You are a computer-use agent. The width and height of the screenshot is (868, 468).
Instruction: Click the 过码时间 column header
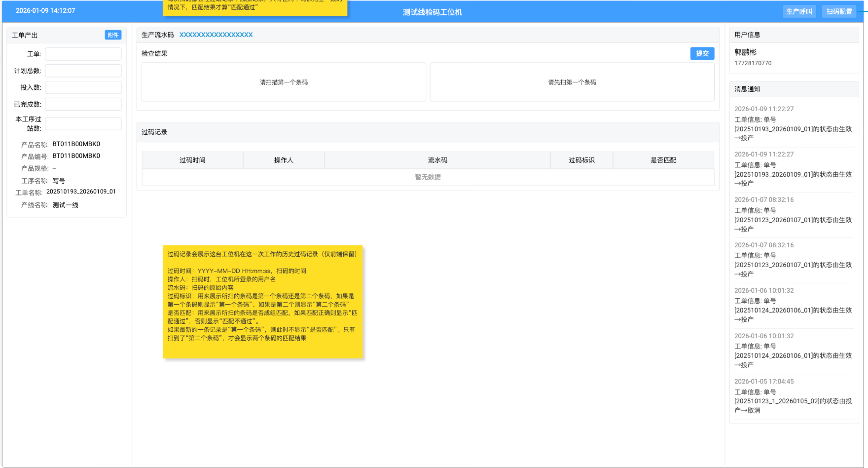pos(192,160)
